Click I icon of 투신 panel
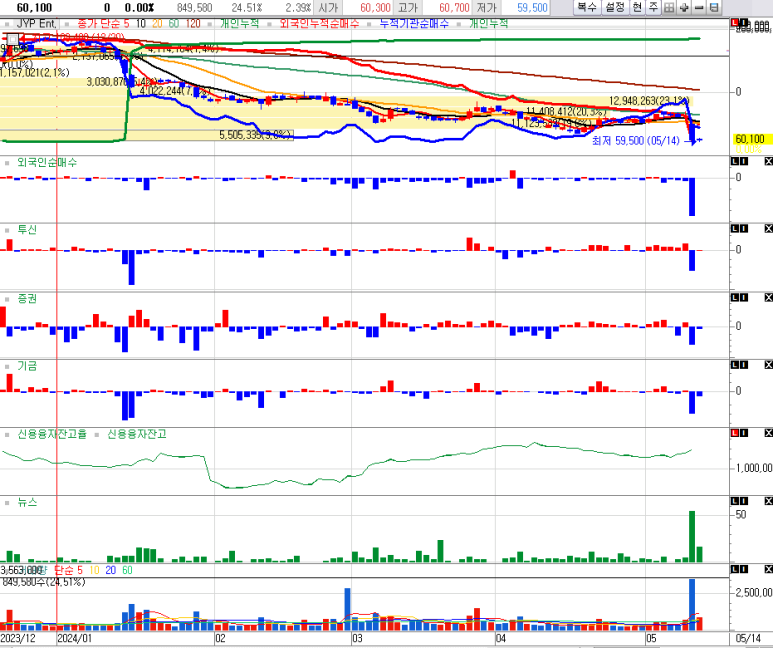 (744, 228)
